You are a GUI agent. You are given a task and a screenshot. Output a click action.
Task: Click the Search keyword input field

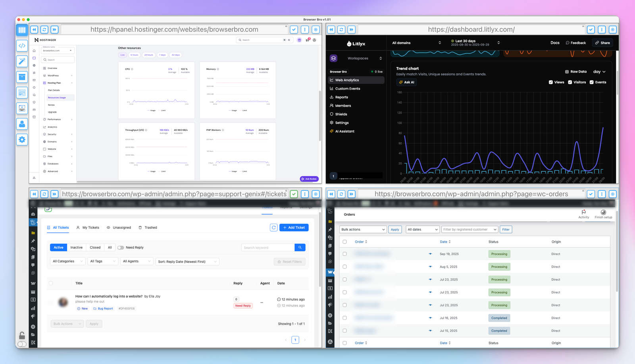[268, 247]
